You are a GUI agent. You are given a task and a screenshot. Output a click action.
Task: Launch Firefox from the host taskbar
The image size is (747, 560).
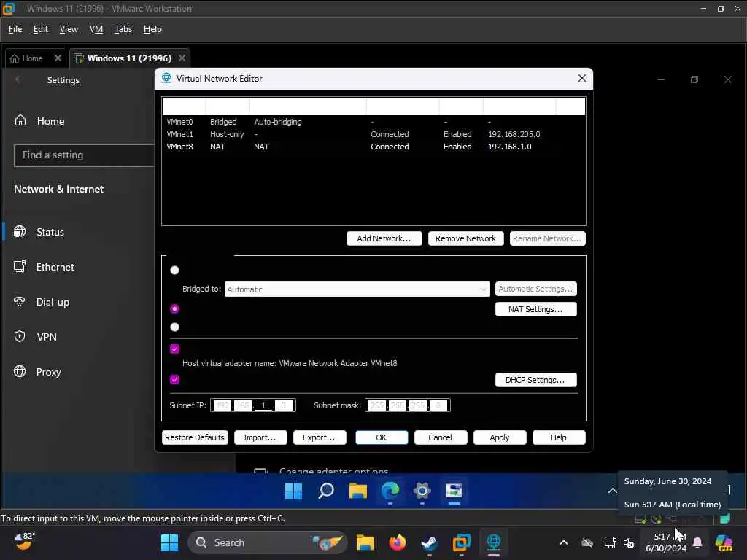click(x=398, y=542)
